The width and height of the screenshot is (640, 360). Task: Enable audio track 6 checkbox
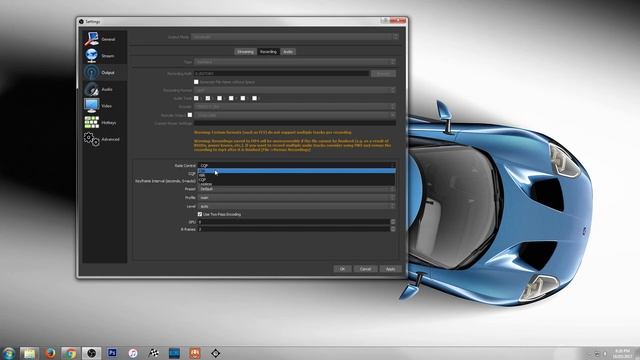coord(254,98)
